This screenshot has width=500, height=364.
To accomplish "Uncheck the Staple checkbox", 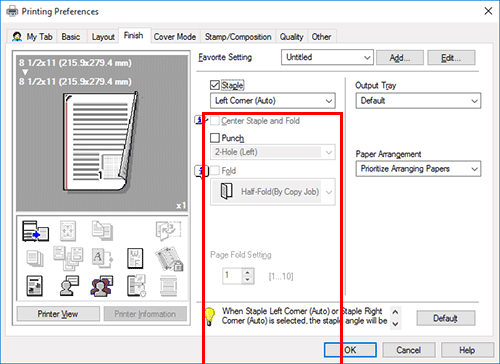I will 215,85.
